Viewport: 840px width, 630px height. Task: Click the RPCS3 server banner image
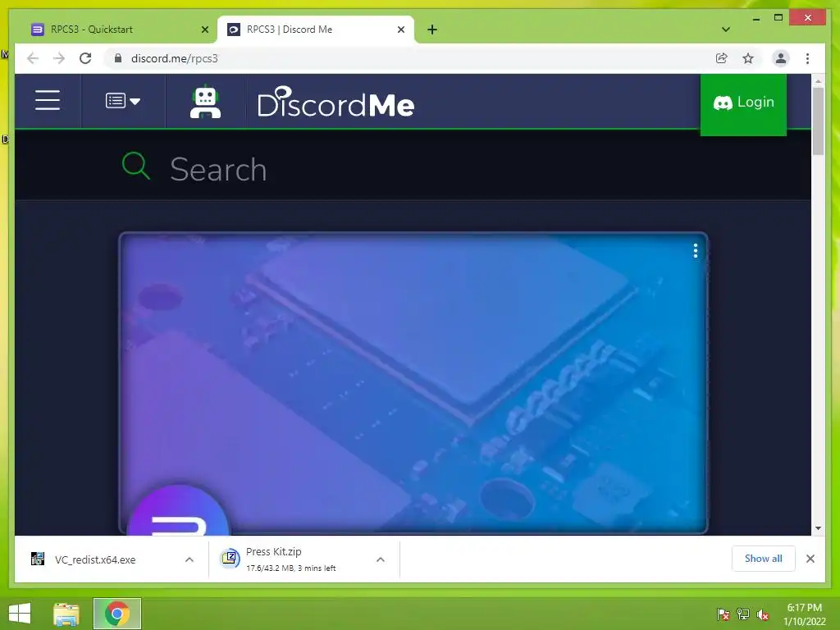coord(413,382)
